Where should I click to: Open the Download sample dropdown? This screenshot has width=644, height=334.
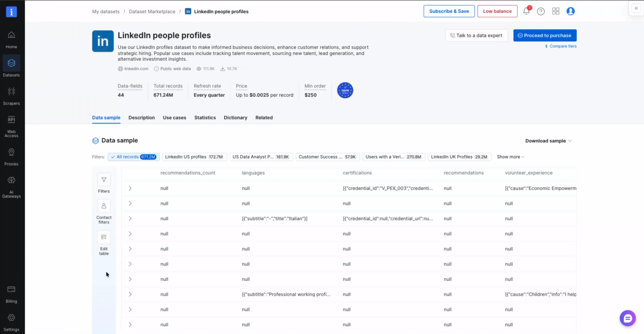coord(548,141)
